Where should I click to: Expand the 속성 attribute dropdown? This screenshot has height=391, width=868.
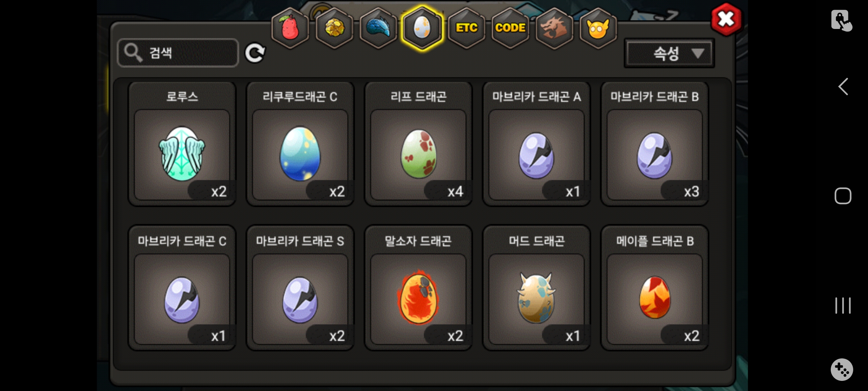tap(669, 54)
